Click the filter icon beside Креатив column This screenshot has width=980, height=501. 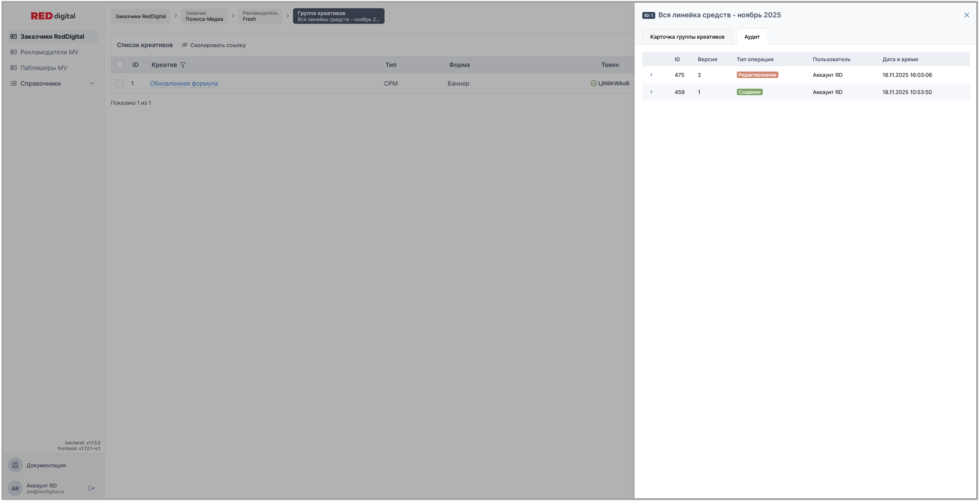tap(183, 65)
